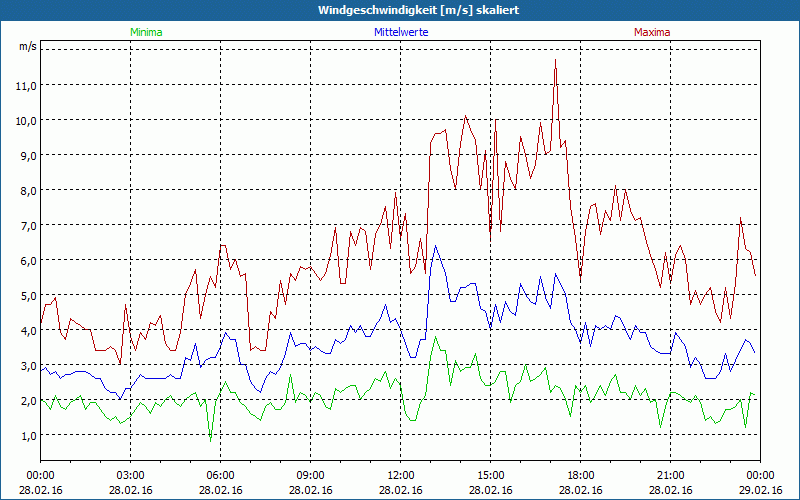Click the green minima dip before 06:00
This screenshot has height=500, width=800.
tap(211, 440)
